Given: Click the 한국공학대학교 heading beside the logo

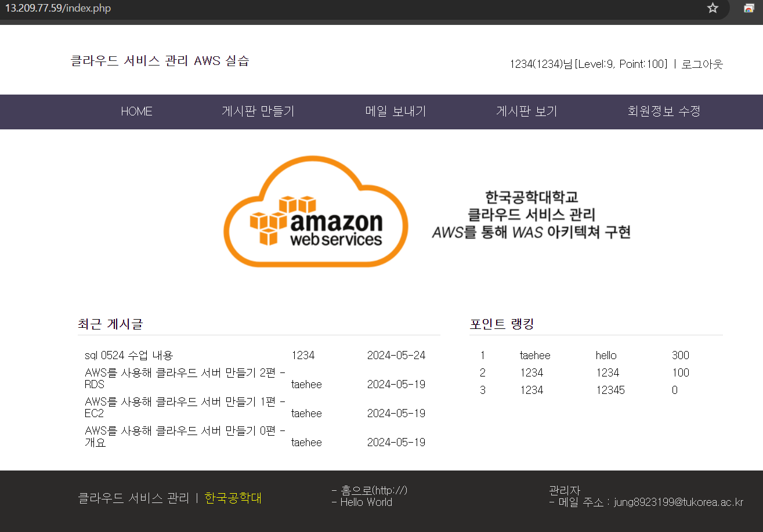Looking at the screenshot, I should [x=532, y=197].
